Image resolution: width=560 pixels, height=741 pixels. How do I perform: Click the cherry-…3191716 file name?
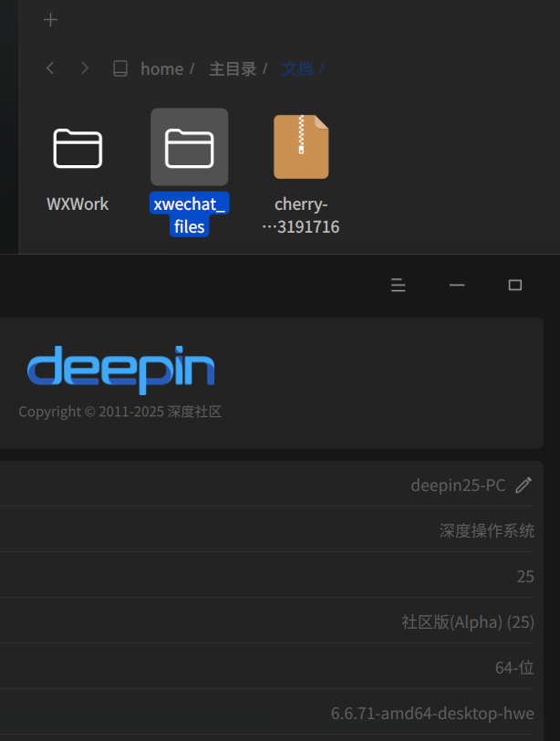tap(301, 215)
